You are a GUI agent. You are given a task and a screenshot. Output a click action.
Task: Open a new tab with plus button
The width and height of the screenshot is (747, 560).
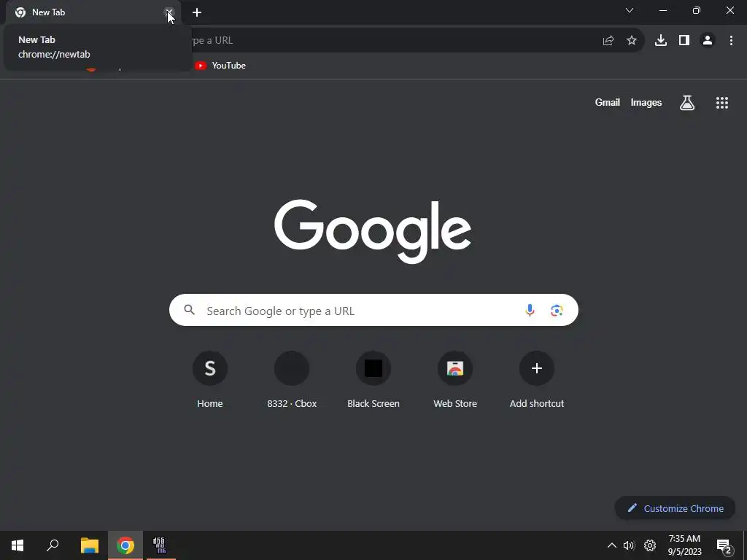point(197,12)
